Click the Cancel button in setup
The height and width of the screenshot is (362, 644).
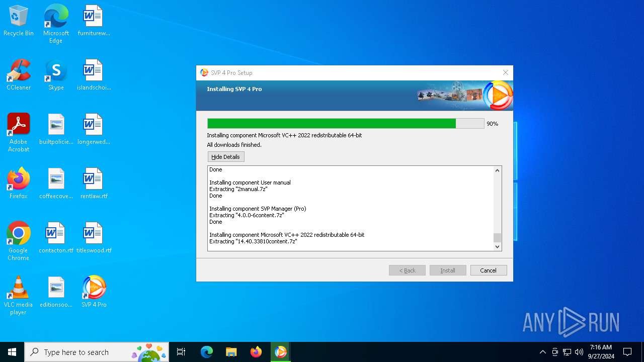488,270
